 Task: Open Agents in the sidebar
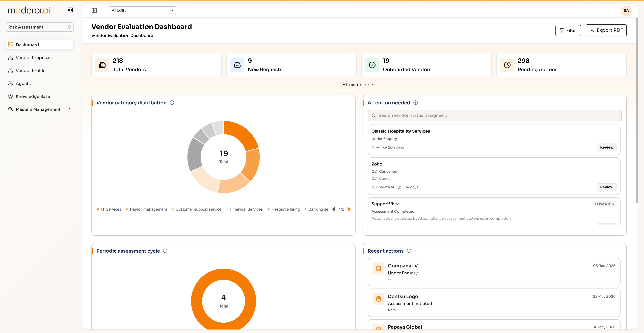click(40, 83)
